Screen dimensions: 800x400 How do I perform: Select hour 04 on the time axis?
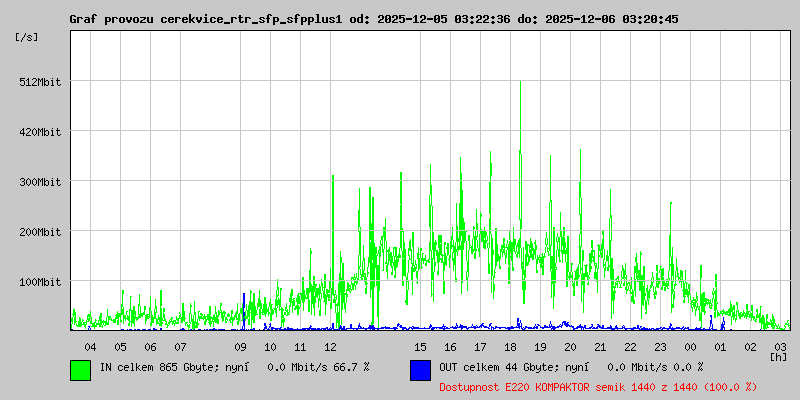pyautogui.click(x=90, y=347)
